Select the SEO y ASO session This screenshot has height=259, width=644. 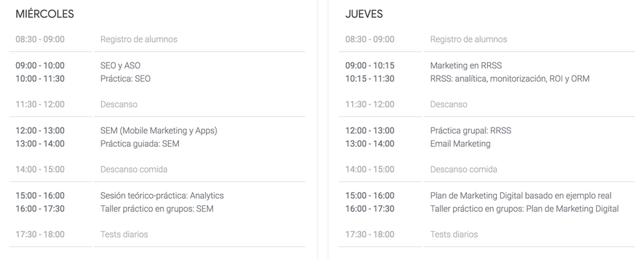120,66
